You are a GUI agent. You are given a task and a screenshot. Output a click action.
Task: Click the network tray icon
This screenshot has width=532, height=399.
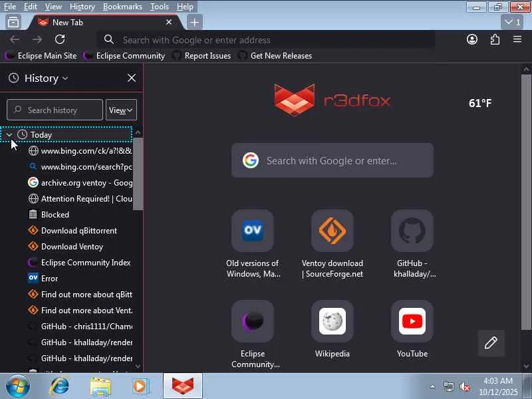click(x=448, y=386)
